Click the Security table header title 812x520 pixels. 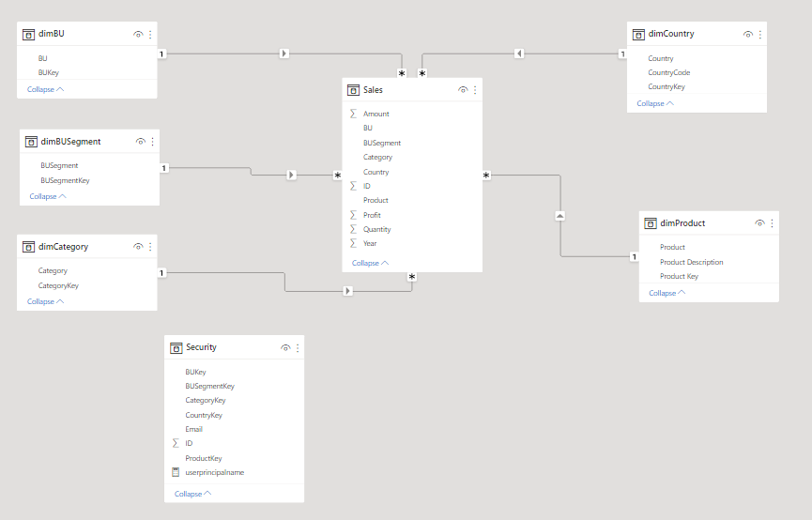pyautogui.click(x=202, y=347)
